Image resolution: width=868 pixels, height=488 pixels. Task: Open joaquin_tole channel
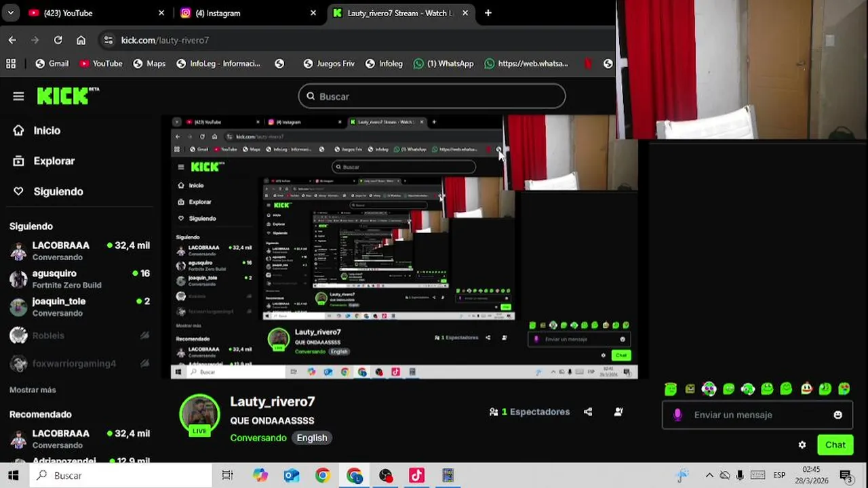[x=79, y=306]
